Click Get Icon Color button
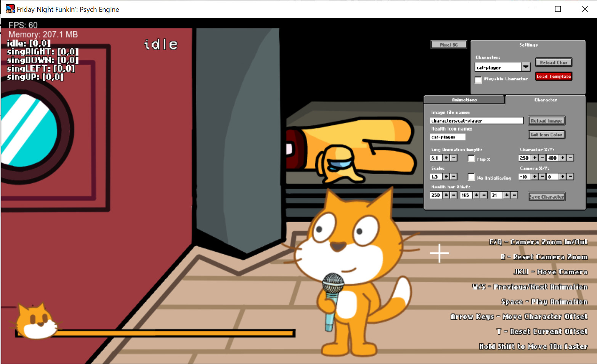Viewport: 597px width, 364px height. pos(547,135)
